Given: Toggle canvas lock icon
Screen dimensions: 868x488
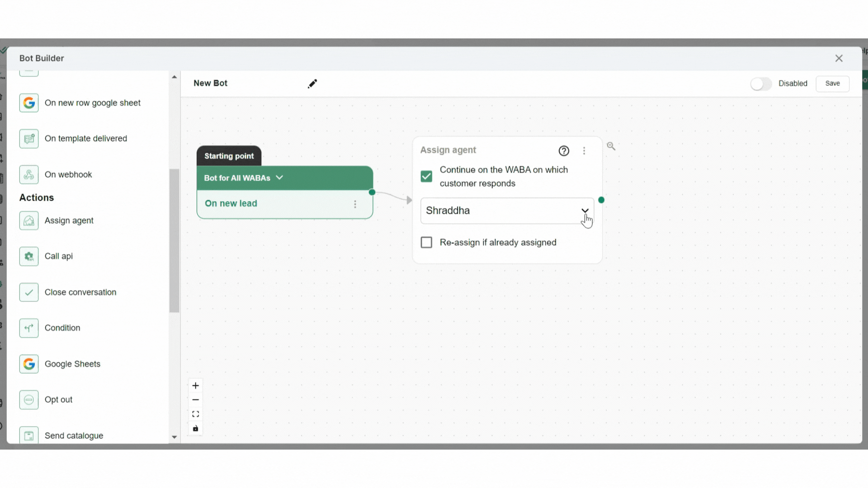Looking at the screenshot, I should [195, 428].
